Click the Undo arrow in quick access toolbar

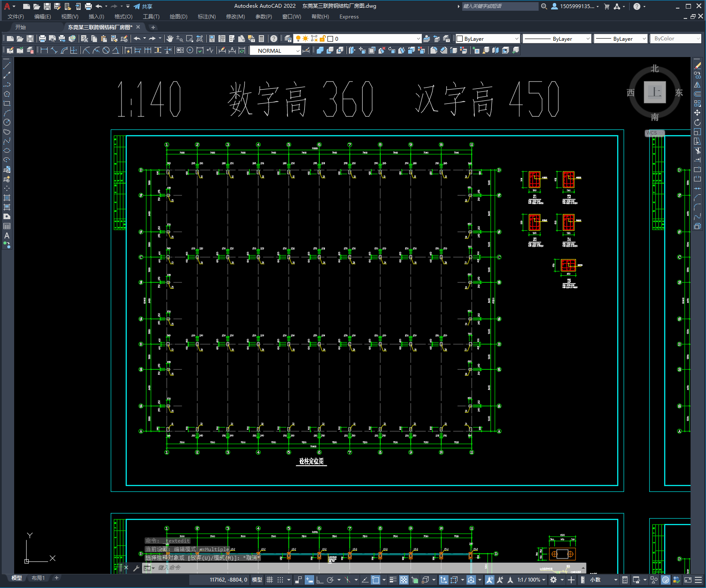coord(99,6)
